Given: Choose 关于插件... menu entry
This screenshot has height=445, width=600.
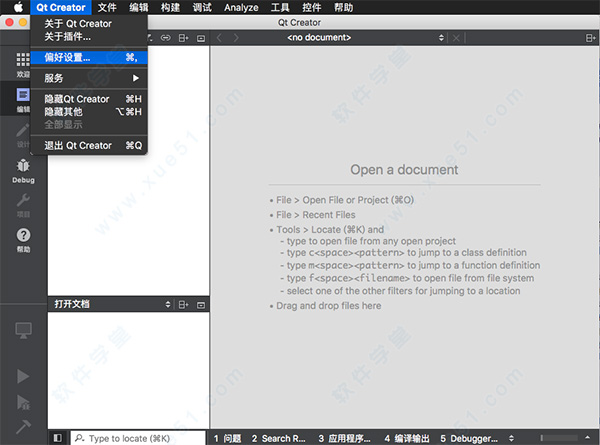Looking at the screenshot, I should click(x=89, y=37).
